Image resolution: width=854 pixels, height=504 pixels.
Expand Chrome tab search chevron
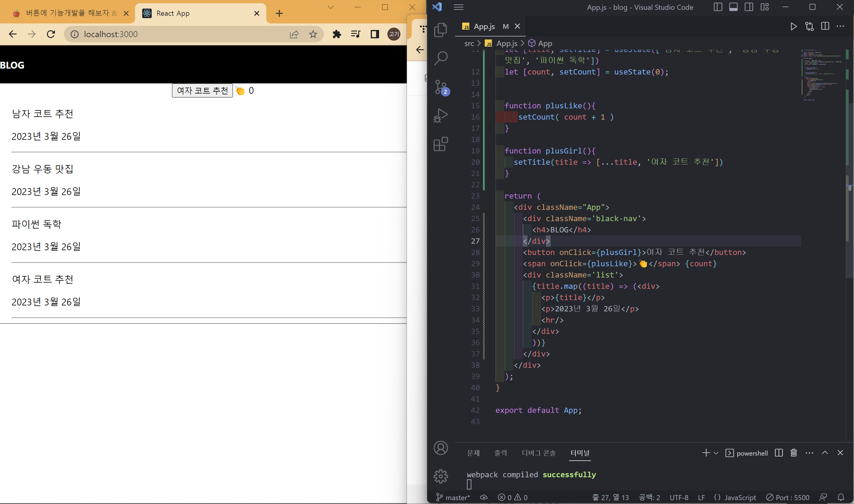[x=330, y=7]
